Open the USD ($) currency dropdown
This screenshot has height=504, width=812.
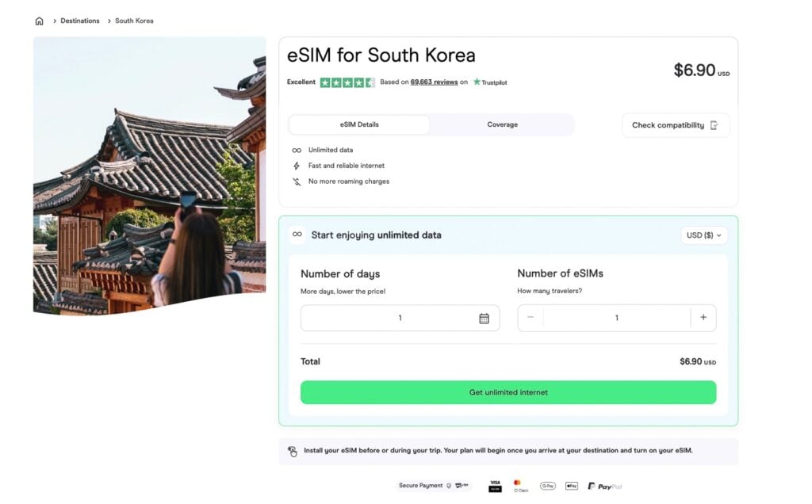[703, 235]
